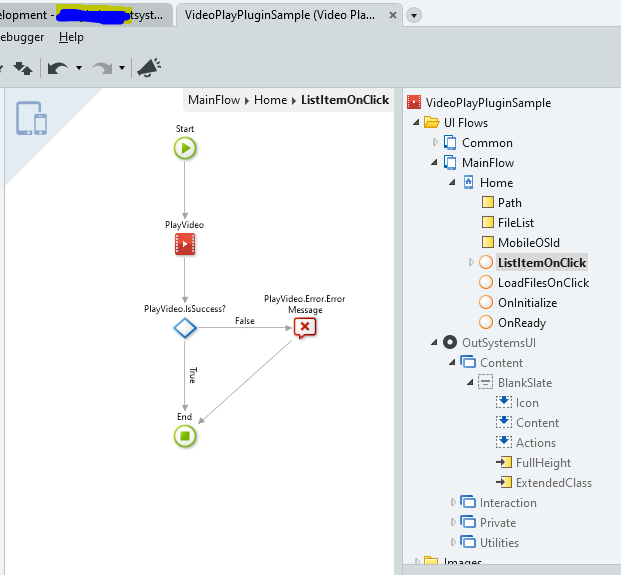
Task: Select the BlankSlate block
Action: pos(525,383)
